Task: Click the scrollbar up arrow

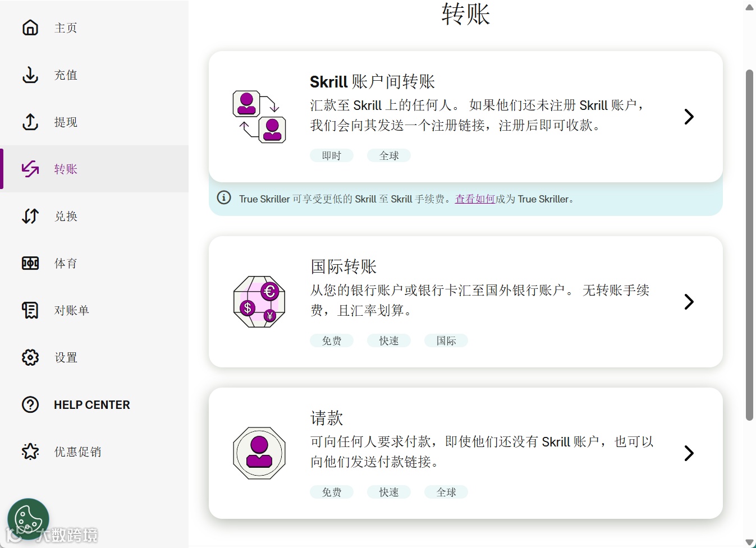Action: pyautogui.click(x=749, y=7)
